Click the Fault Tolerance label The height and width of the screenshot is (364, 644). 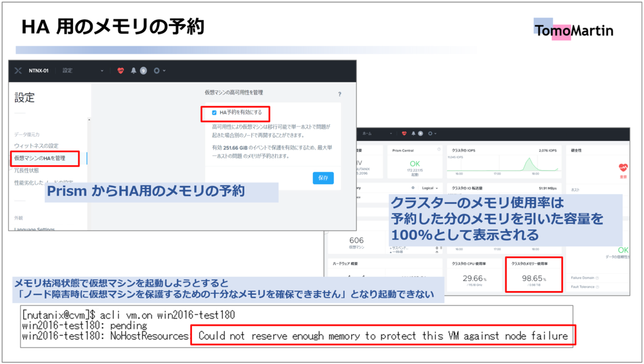click(583, 287)
